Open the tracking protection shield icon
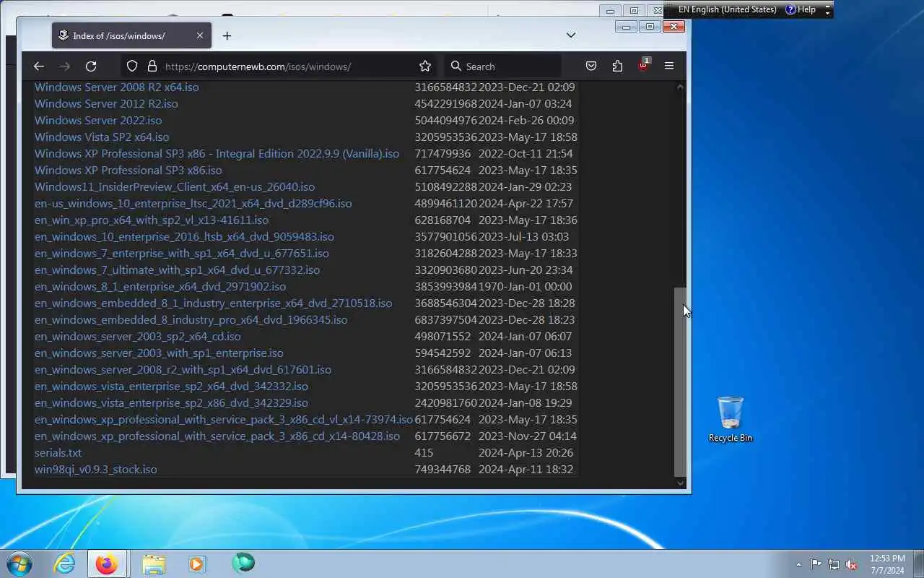The width and height of the screenshot is (924, 578). pos(132,66)
